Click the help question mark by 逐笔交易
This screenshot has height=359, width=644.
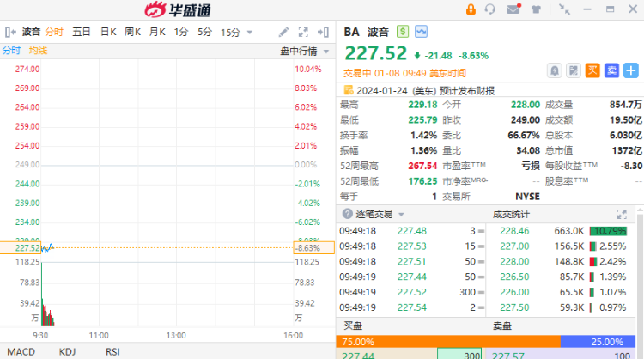coord(347,214)
